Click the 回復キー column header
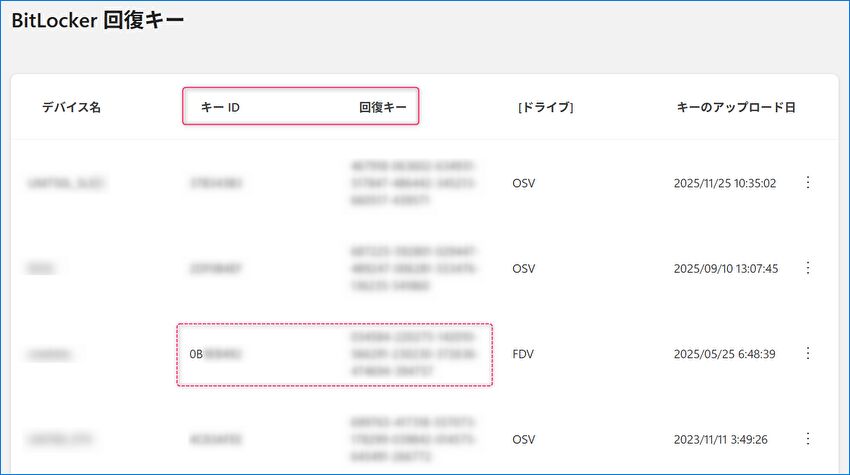850x475 pixels. (x=382, y=107)
